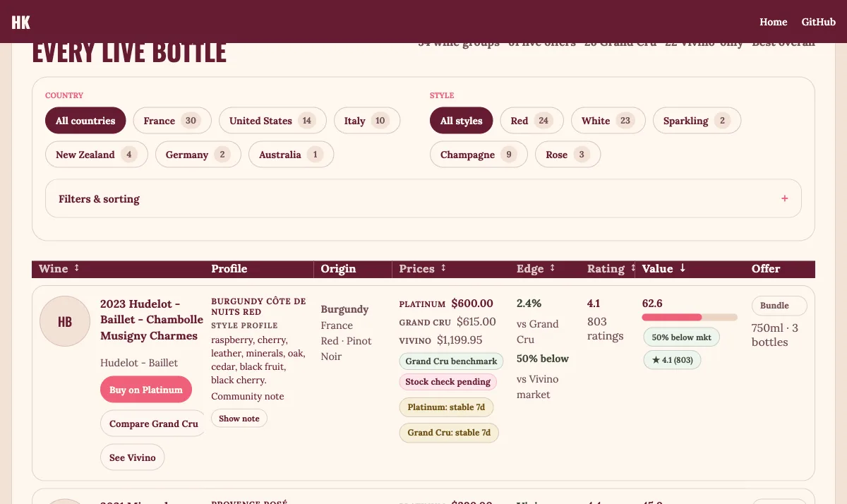
Task: Sort table by Rating column
Action: 611,268
